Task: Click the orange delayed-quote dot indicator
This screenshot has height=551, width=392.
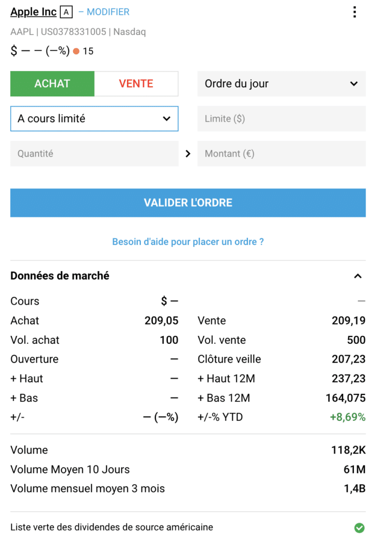Action: pyautogui.click(x=76, y=51)
